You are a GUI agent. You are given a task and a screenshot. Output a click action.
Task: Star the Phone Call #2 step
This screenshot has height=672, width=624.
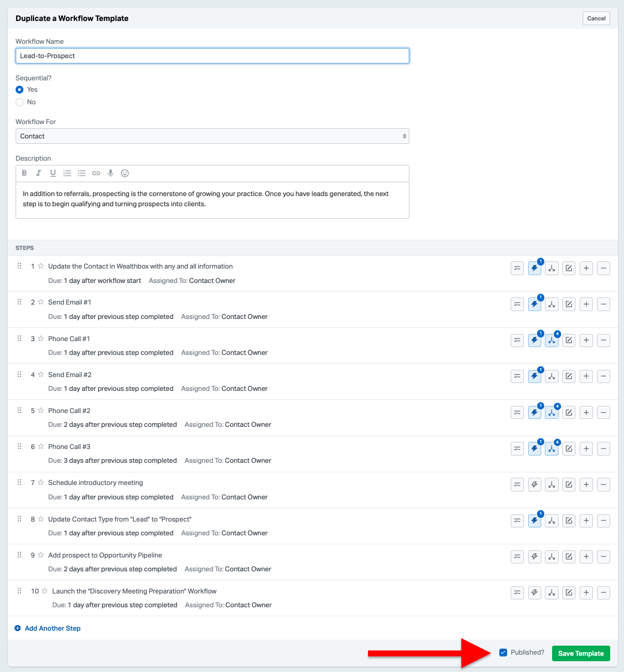point(41,411)
